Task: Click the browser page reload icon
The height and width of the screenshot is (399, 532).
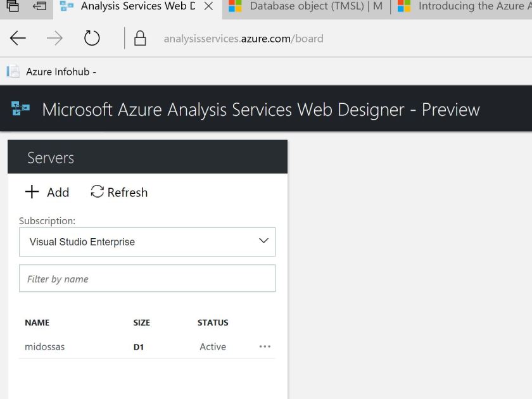Action: (x=92, y=38)
